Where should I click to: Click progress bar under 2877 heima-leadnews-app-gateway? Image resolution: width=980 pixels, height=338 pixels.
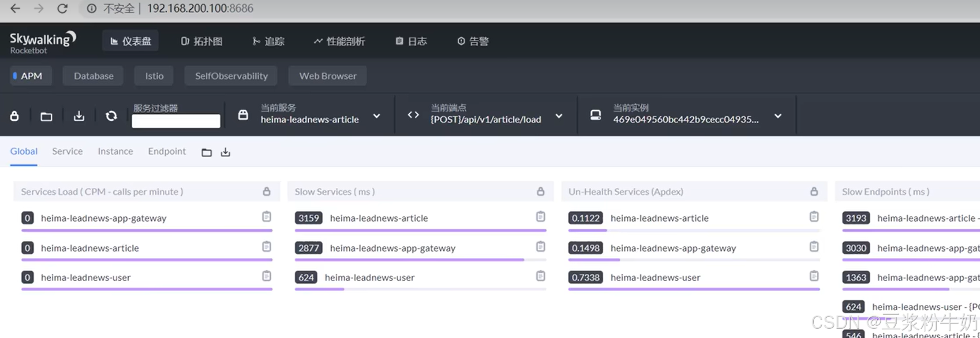421,260
